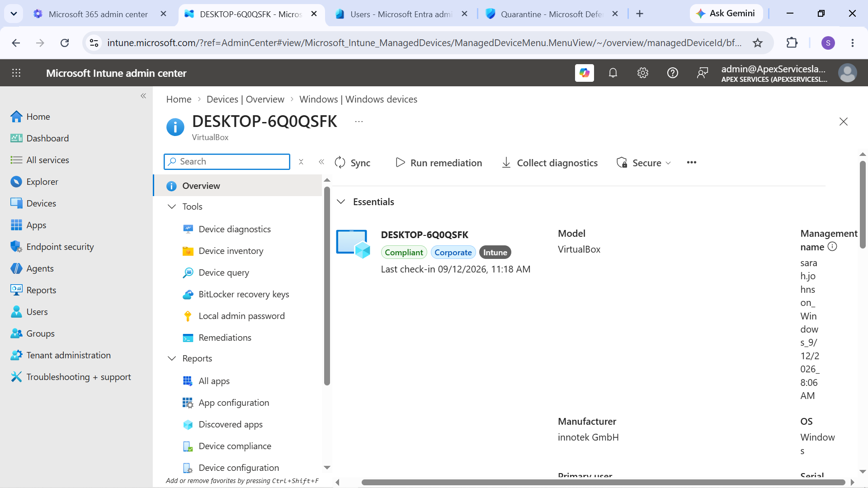Collapse the device menu with double chevron
Screen dimensions: 868x488
(321, 162)
